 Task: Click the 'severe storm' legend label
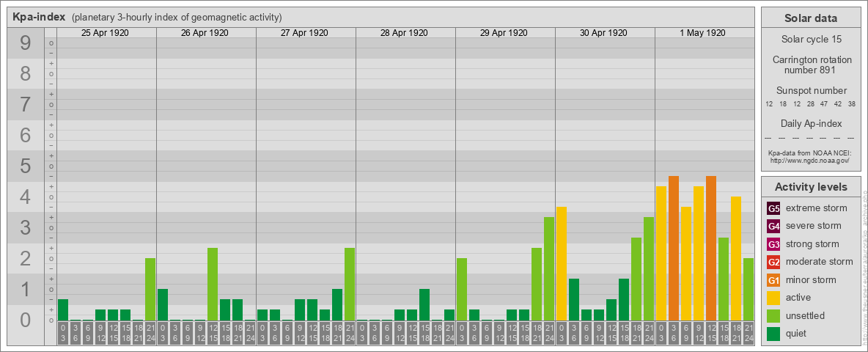(814, 226)
